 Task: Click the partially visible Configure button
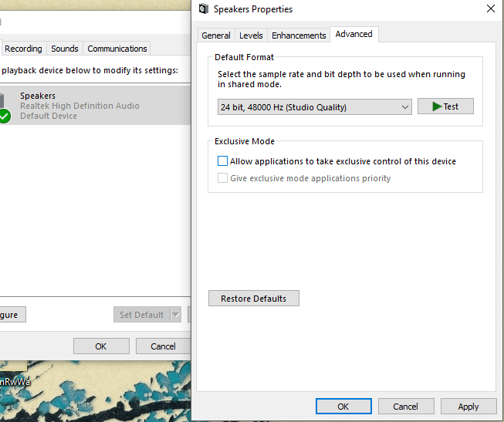pyautogui.click(x=12, y=315)
